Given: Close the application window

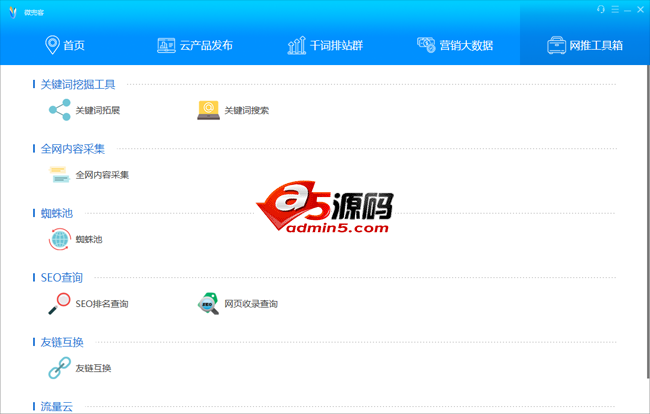Looking at the screenshot, I should [640, 10].
